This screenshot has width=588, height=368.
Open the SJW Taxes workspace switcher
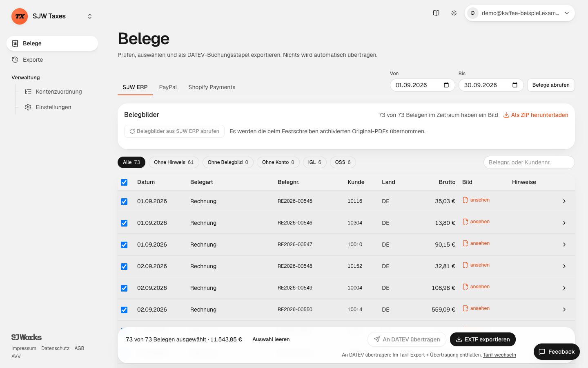pos(90,16)
